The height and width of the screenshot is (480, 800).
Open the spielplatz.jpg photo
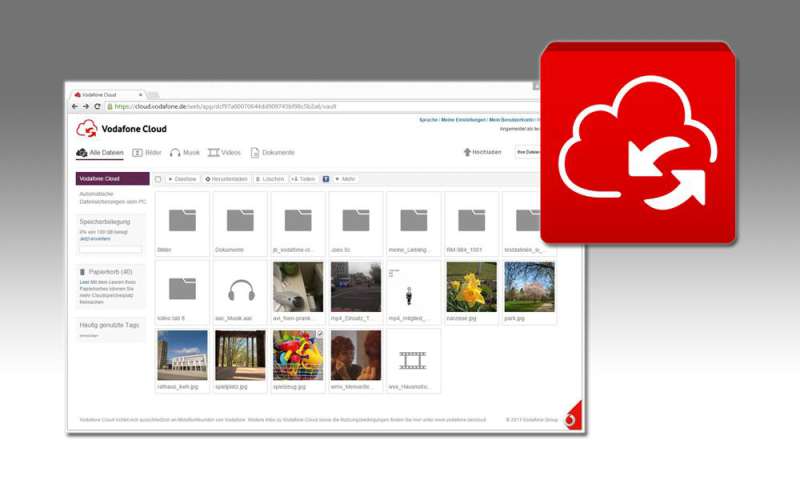point(240,355)
